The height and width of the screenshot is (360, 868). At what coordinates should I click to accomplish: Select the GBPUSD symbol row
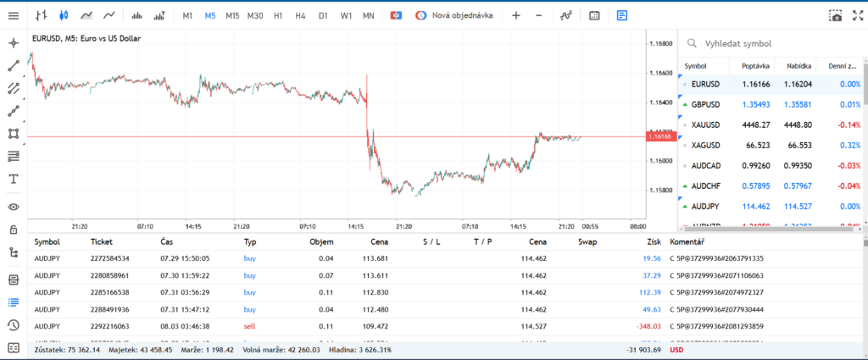click(x=770, y=104)
